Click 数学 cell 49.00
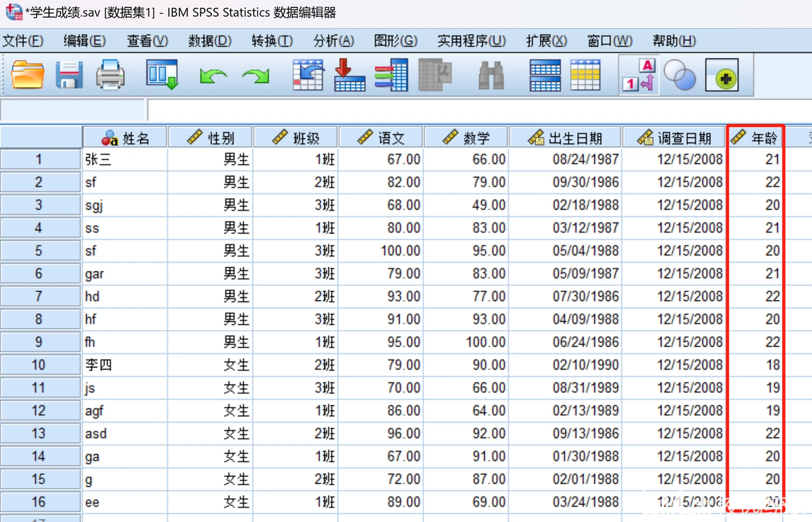This screenshot has height=522, width=812. (x=465, y=206)
